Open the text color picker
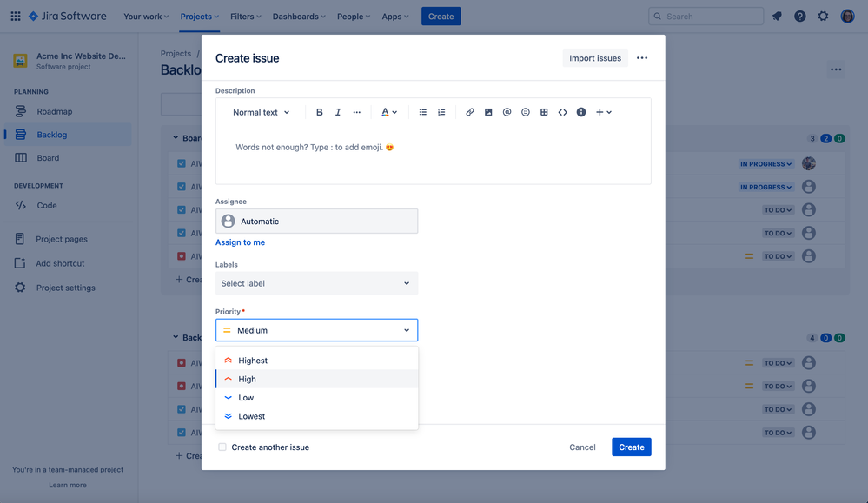 point(388,112)
